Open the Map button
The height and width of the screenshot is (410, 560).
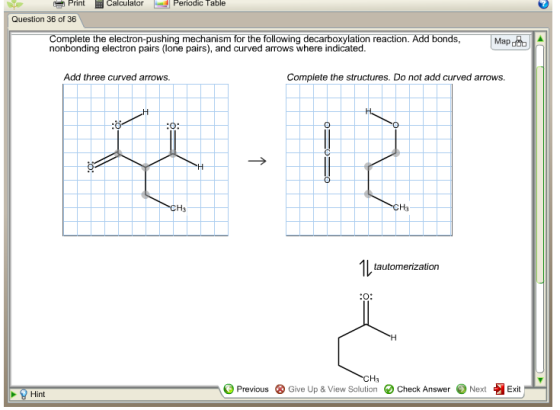click(x=510, y=41)
